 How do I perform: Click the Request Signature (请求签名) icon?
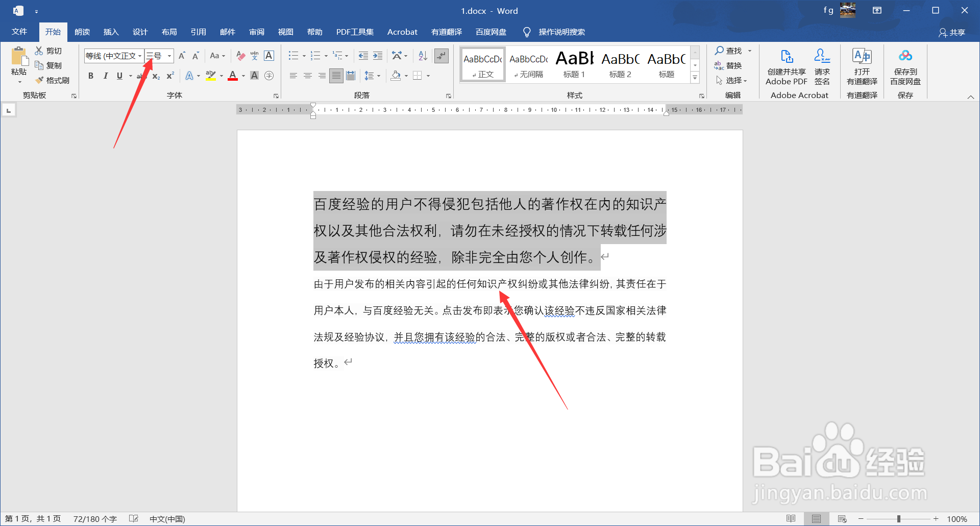[822, 56]
